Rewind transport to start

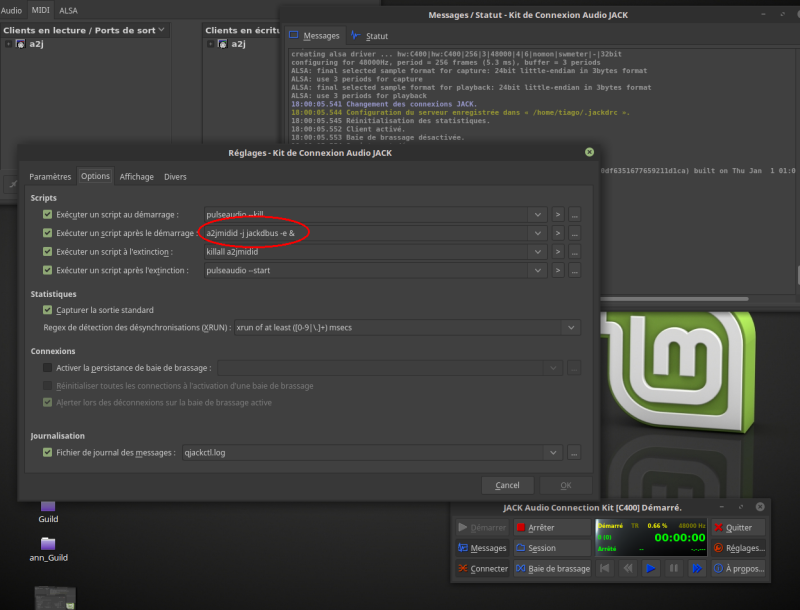click(x=605, y=568)
